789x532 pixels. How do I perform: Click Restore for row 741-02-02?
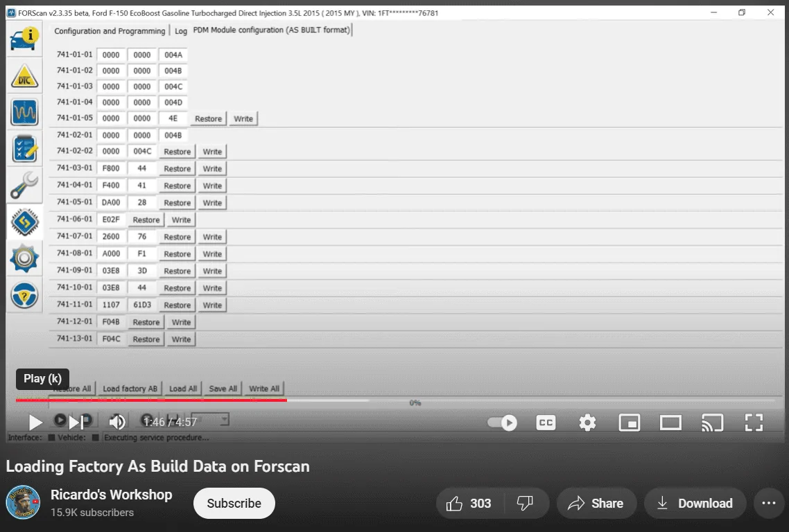coord(177,152)
